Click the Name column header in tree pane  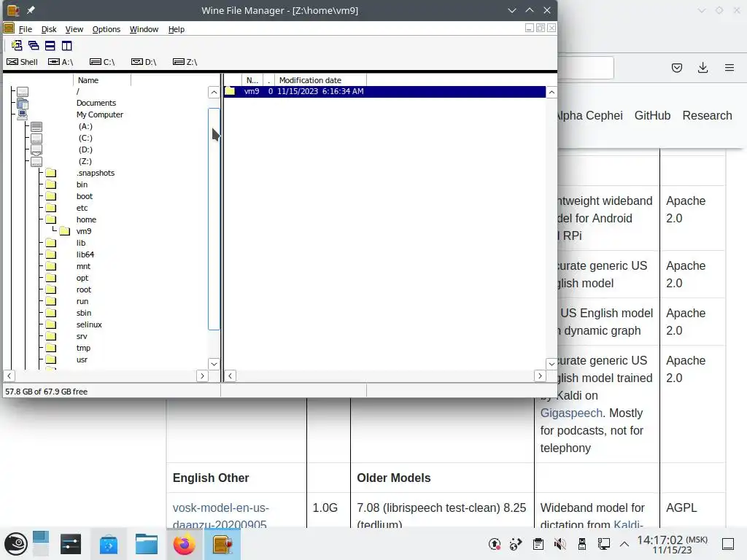click(102, 80)
